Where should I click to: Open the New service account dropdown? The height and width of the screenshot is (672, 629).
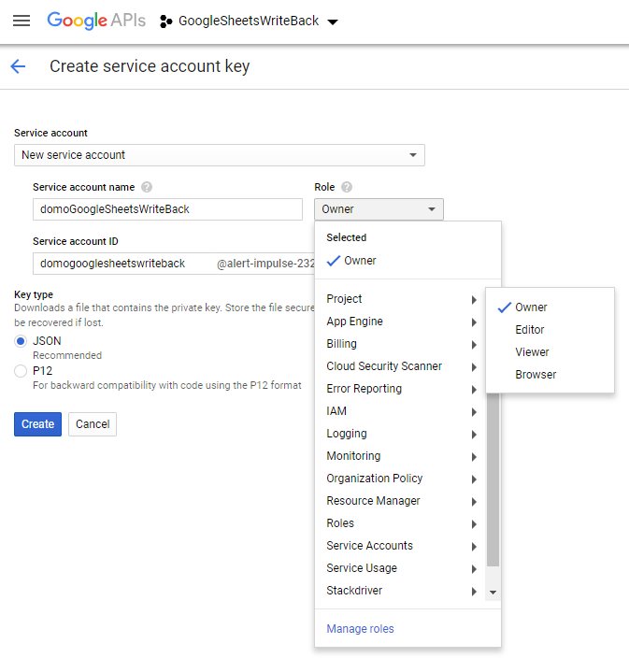coord(220,155)
